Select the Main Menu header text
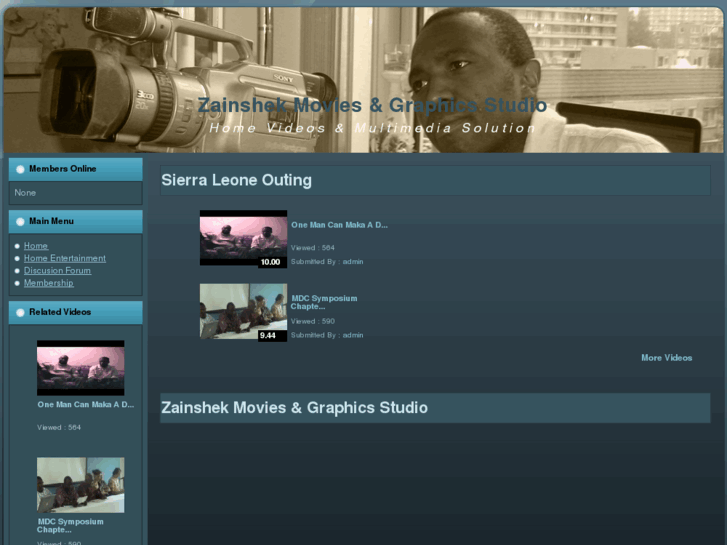727x545 pixels. tap(51, 221)
